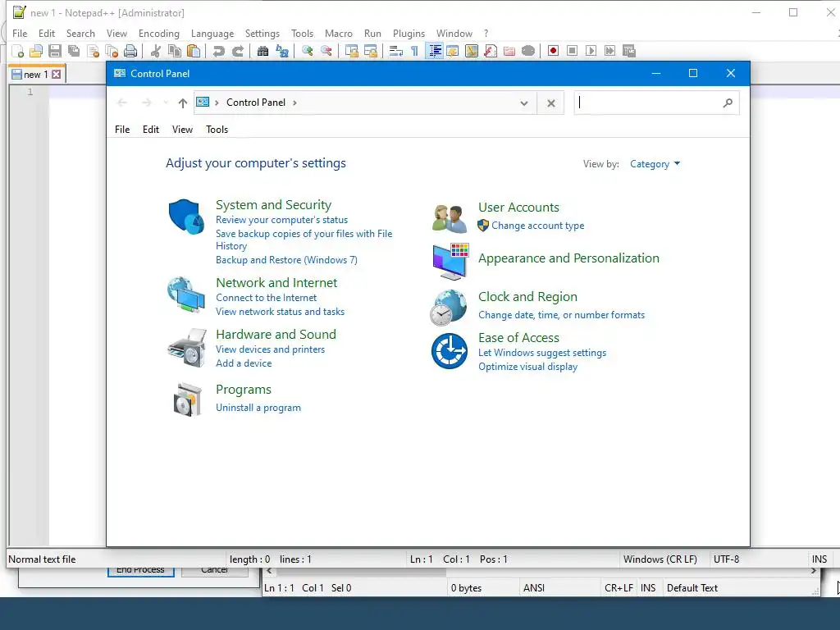Click the Cut scissors icon in Notepad++
This screenshot has width=840, height=630.
(x=155, y=51)
